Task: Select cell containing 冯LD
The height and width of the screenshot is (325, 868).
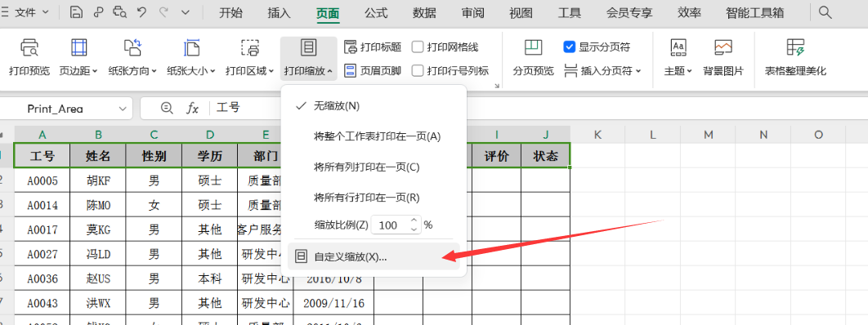Action: pyautogui.click(x=98, y=254)
